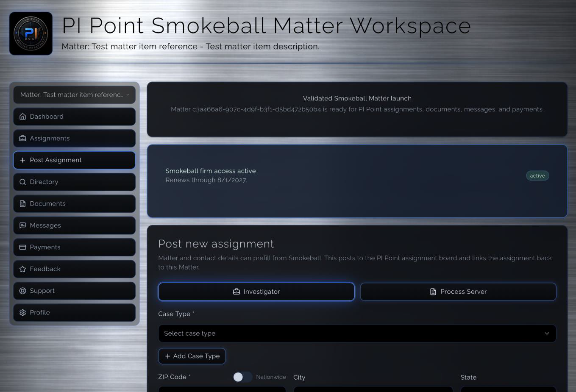Click the plus icon on Add Case Type
This screenshot has width=576, height=392.
pos(168,356)
